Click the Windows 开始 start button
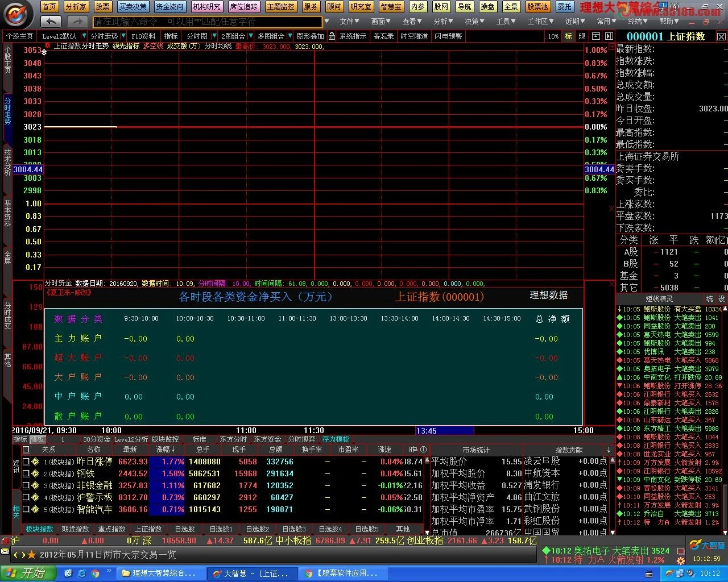 [x=27, y=573]
